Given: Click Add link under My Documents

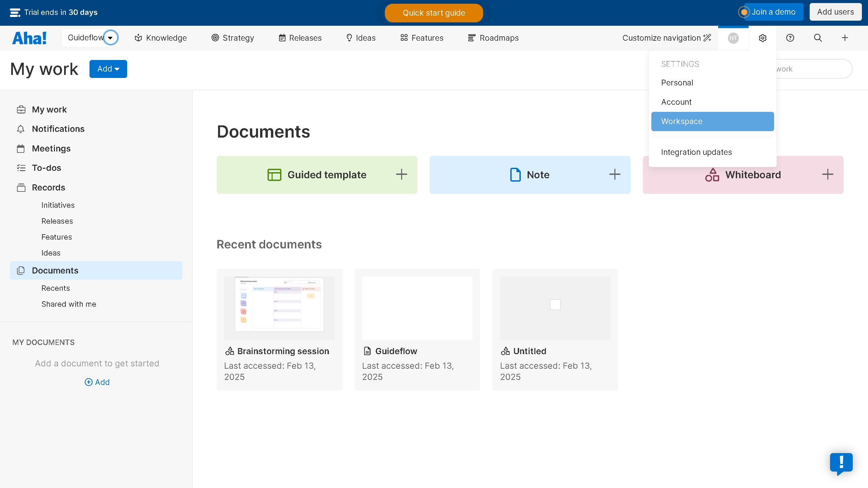Looking at the screenshot, I should click(x=97, y=382).
